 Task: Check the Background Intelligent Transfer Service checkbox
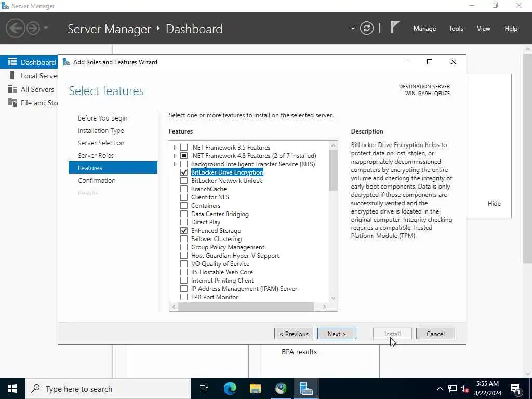[x=184, y=164]
